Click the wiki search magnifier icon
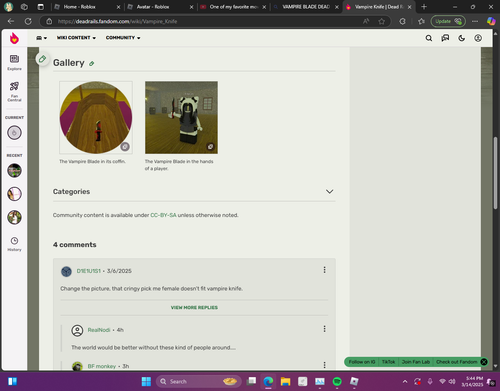This screenshot has width=500, height=391. tap(429, 38)
